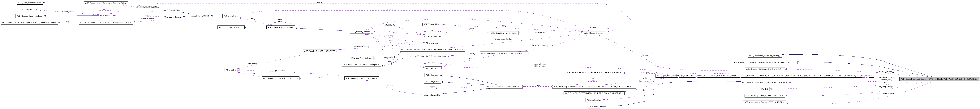Click the 'thread_desc_freelist_' edge label
This screenshot has height=109, width=980.
tap(504, 39)
